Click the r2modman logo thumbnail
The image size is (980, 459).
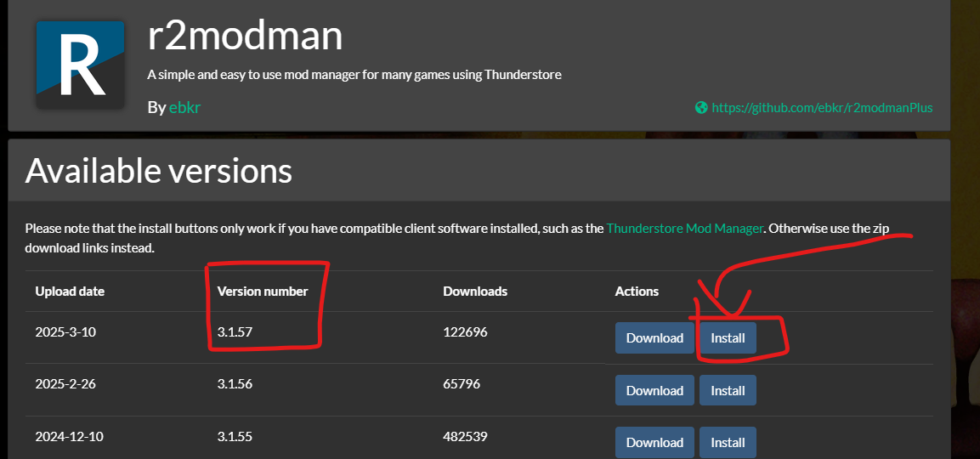[x=80, y=65]
